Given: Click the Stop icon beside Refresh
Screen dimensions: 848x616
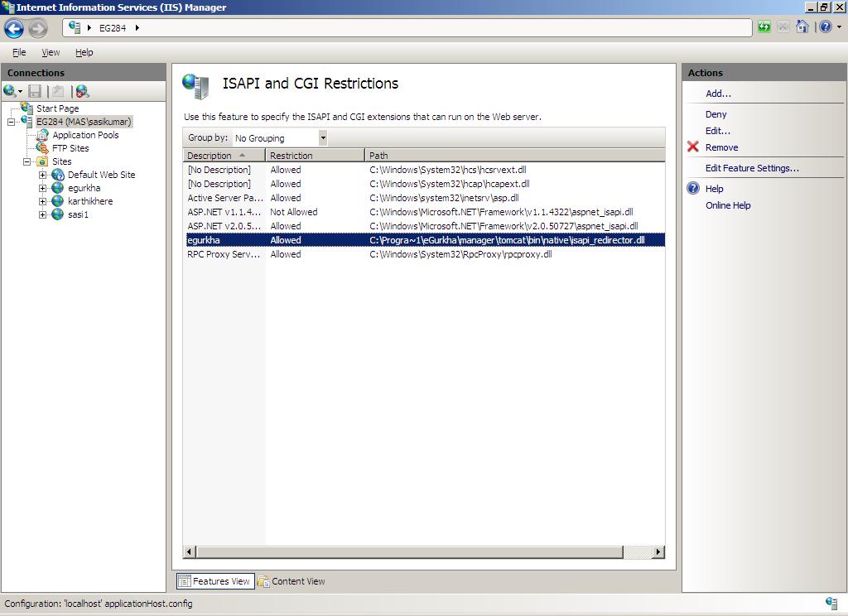Looking at the screenshot, I should click(783, 27).
